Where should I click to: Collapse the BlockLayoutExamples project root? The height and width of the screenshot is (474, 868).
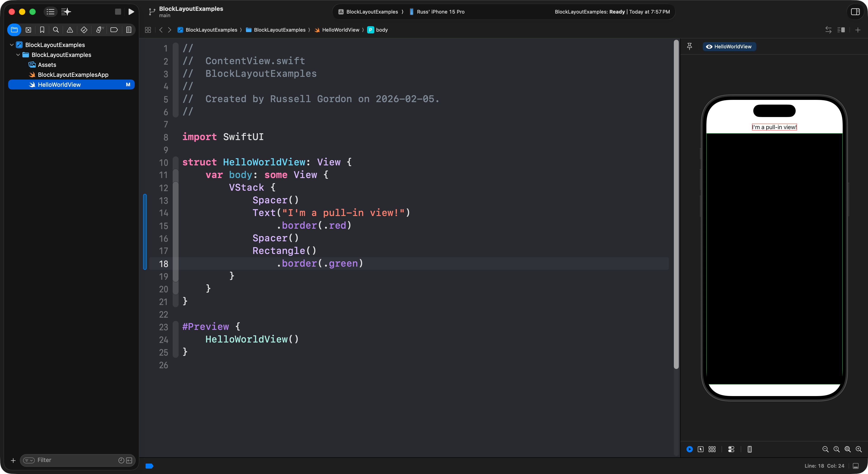(12, 45)
